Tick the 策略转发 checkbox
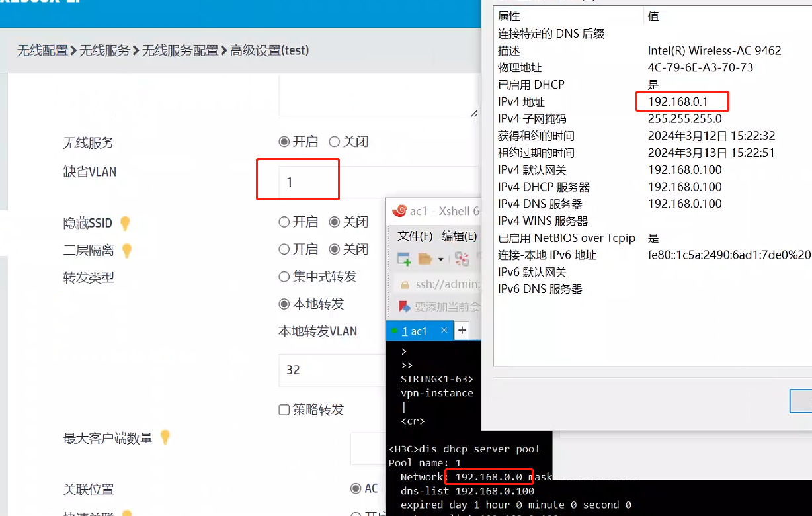This screenshot has width=812, height=516. click(284, 410)
